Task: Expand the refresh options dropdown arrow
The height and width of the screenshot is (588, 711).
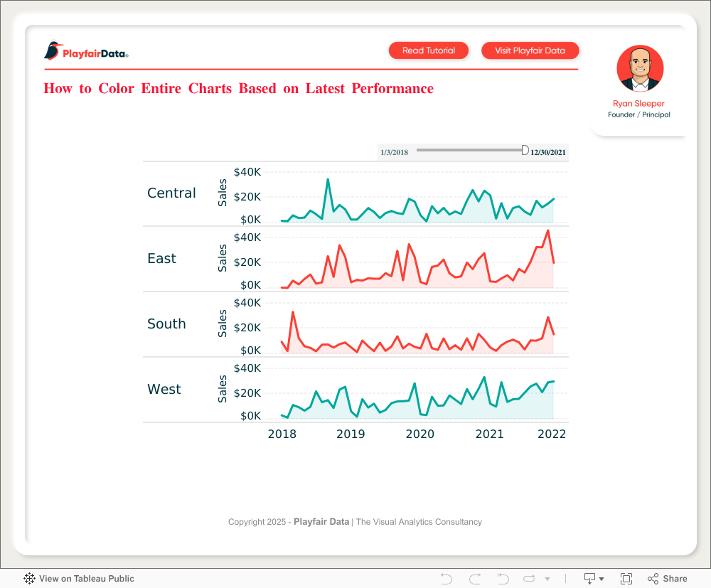Action: click(547, 579)
